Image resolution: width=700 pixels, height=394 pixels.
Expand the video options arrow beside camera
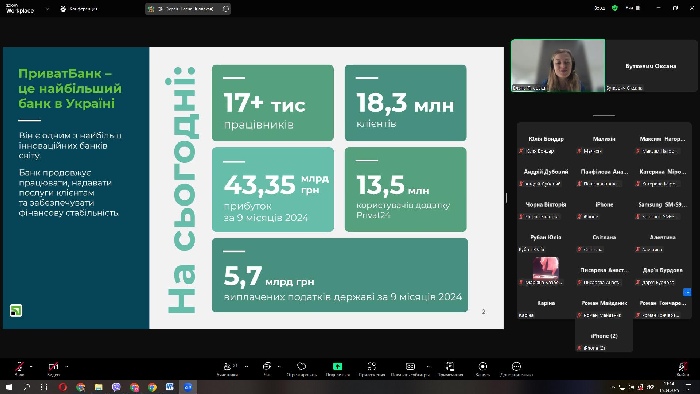pos(67,366)
